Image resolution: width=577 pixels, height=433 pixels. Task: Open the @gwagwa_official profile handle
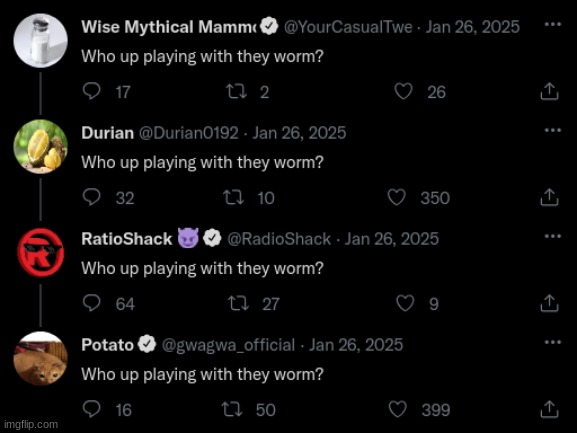[229, 345]
